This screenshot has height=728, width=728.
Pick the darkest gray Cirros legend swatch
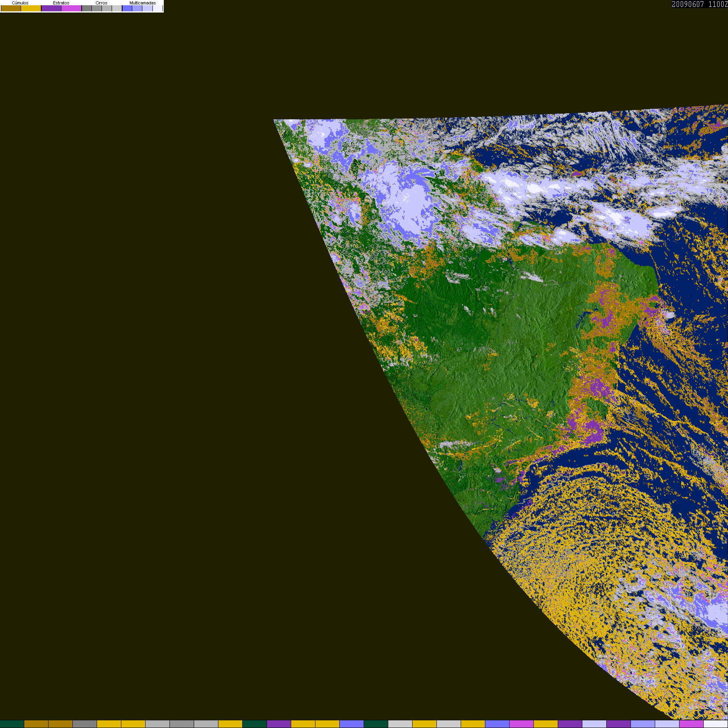tap(87, 8)
